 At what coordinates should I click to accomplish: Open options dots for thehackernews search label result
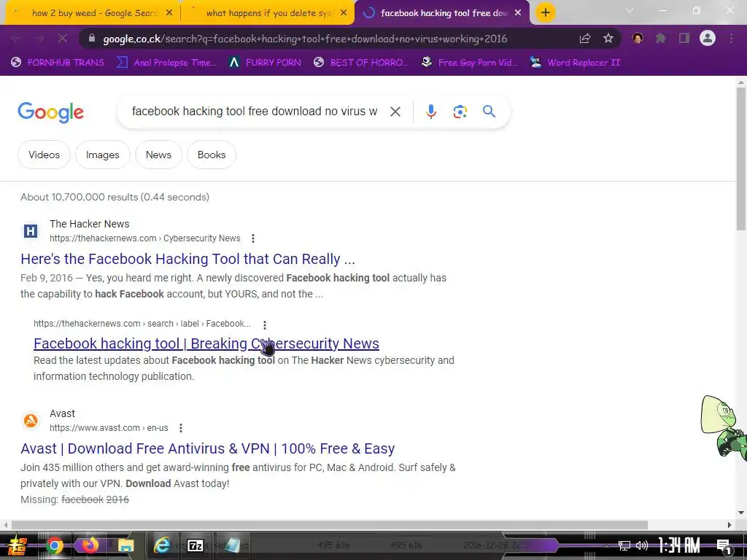[265, 324]
